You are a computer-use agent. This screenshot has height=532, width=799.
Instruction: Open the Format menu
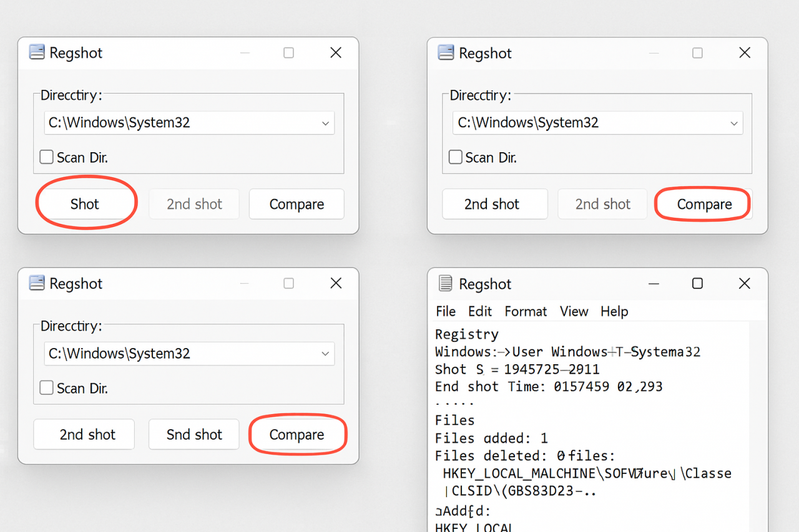pos(526,311)
